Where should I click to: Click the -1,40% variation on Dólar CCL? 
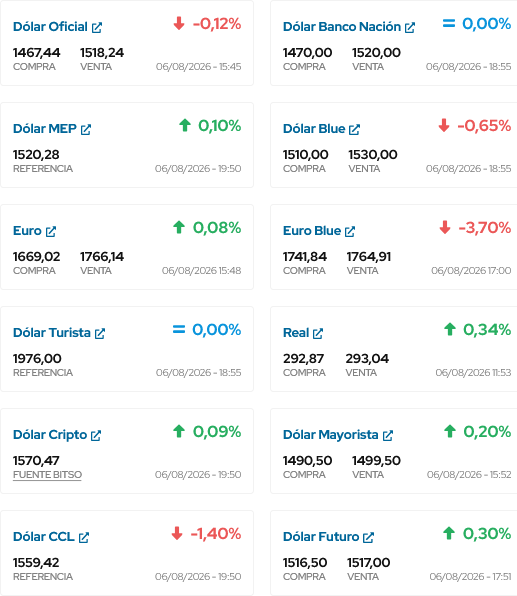point(216,534)
